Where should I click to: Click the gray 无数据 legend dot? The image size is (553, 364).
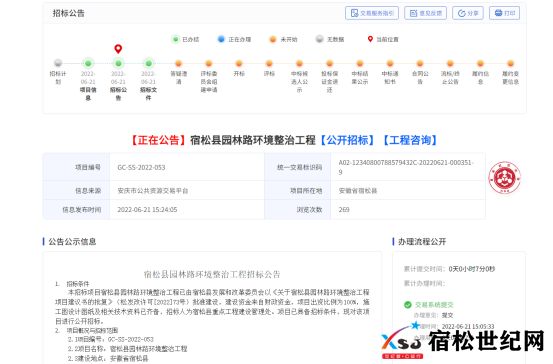319,39
